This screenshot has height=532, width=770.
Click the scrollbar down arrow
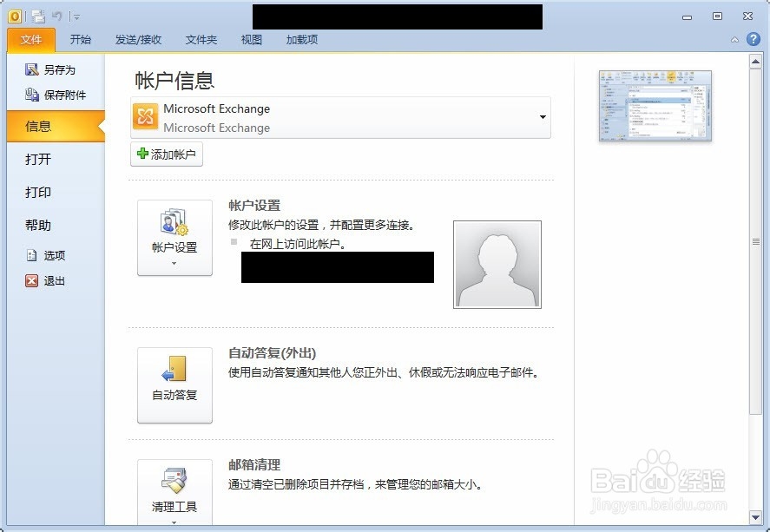tap(755, 516)
